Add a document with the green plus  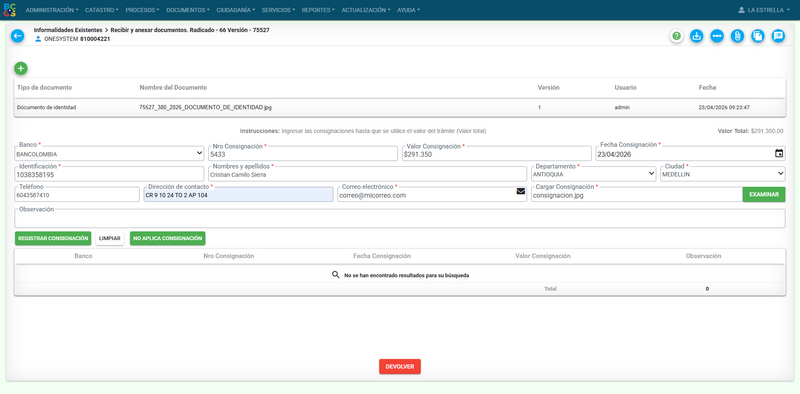point(20,68)
